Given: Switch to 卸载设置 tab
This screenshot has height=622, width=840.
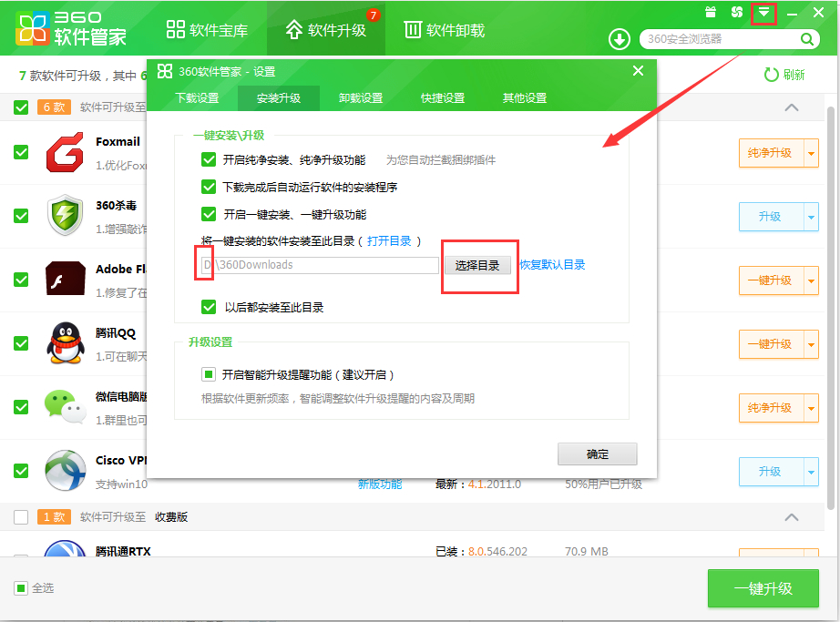Looking at the screenshot, I should point(361,98).
